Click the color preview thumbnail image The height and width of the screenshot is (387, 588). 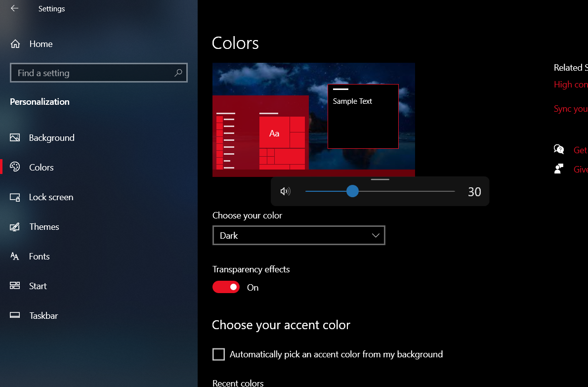click(313, 120)
